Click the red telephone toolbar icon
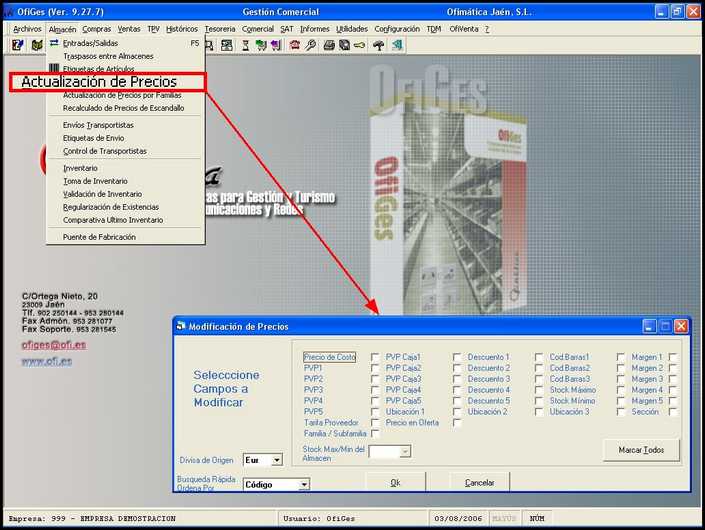Viewport: 705px width, 530px height. (295, 45)
